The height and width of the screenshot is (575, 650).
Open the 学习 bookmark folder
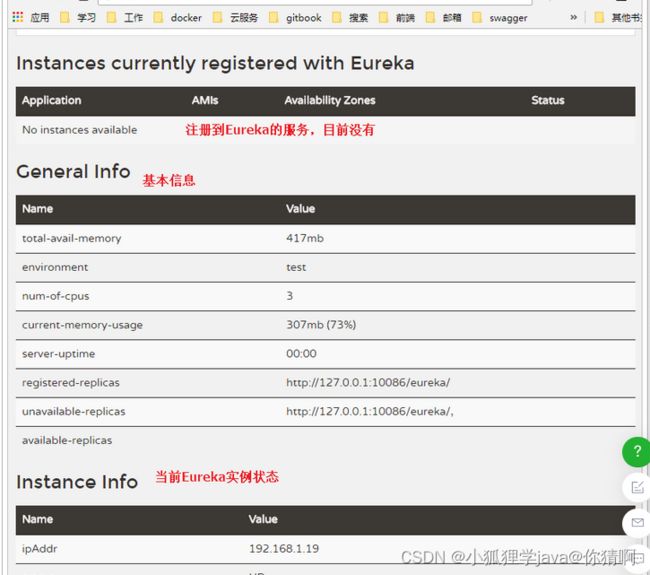[78, 17]
